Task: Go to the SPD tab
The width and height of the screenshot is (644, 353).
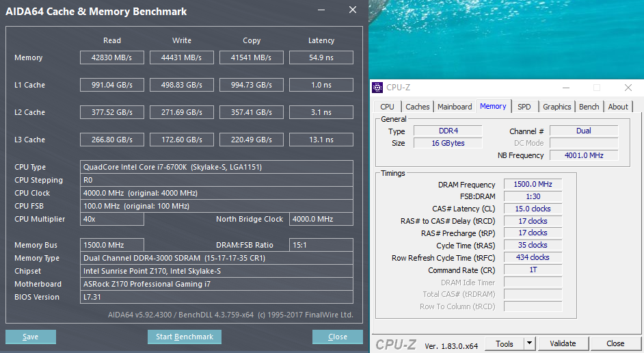Action: click(x=524, y=107)
